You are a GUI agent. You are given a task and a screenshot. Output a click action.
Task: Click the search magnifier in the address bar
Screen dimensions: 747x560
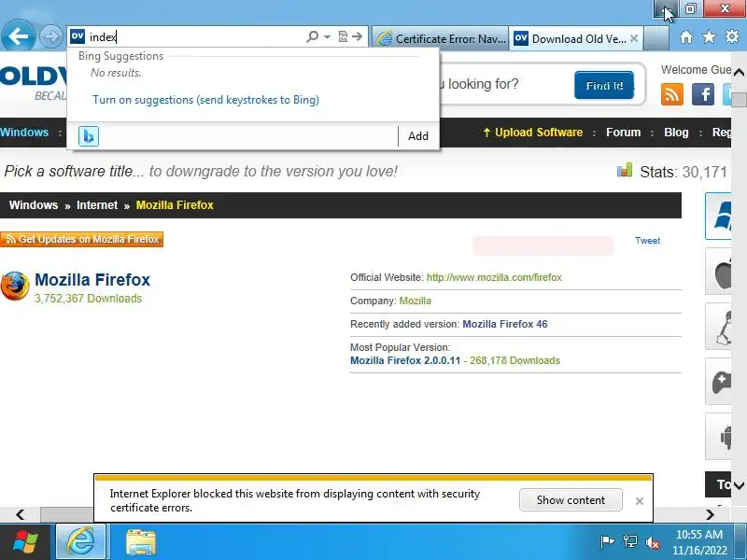[x=312, y=36]
